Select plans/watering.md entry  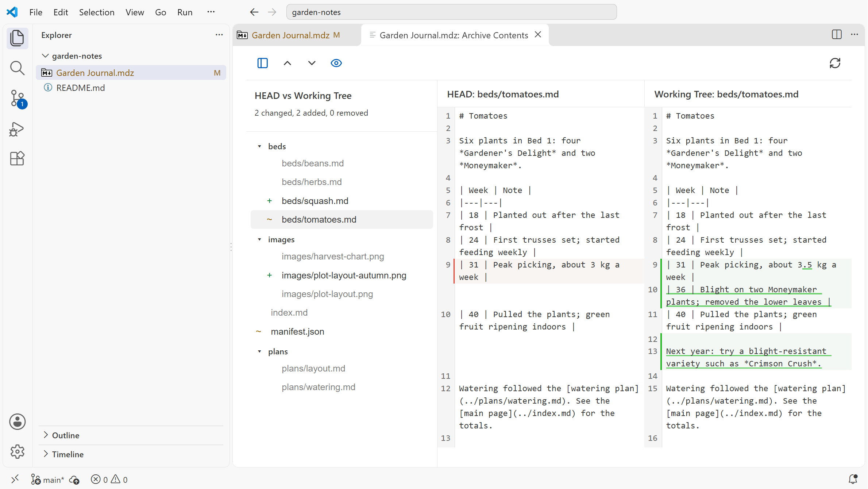click(342, 387)
